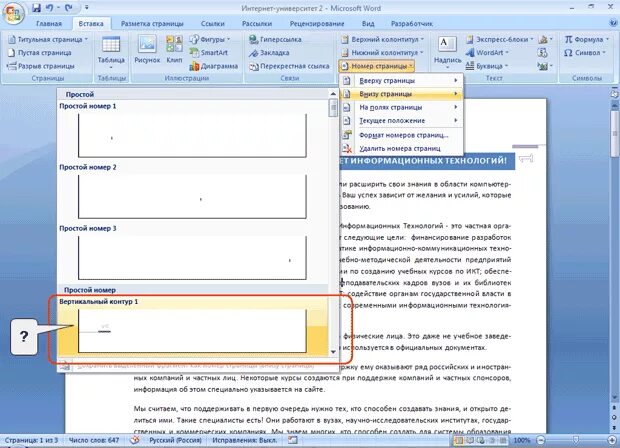Open Формат номеров страниц dialog

[x=401, y=135]
